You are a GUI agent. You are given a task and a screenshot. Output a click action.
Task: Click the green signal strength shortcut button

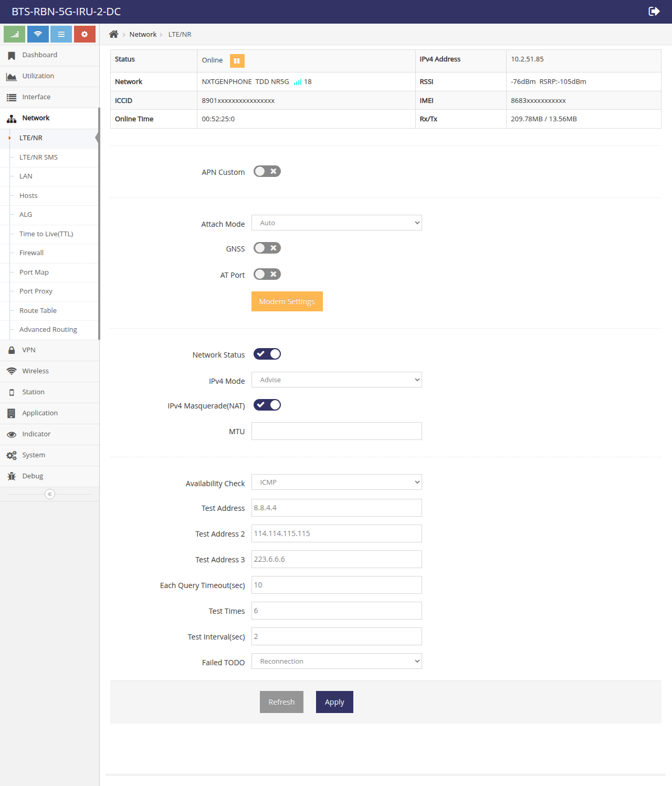tap(15, 34)
